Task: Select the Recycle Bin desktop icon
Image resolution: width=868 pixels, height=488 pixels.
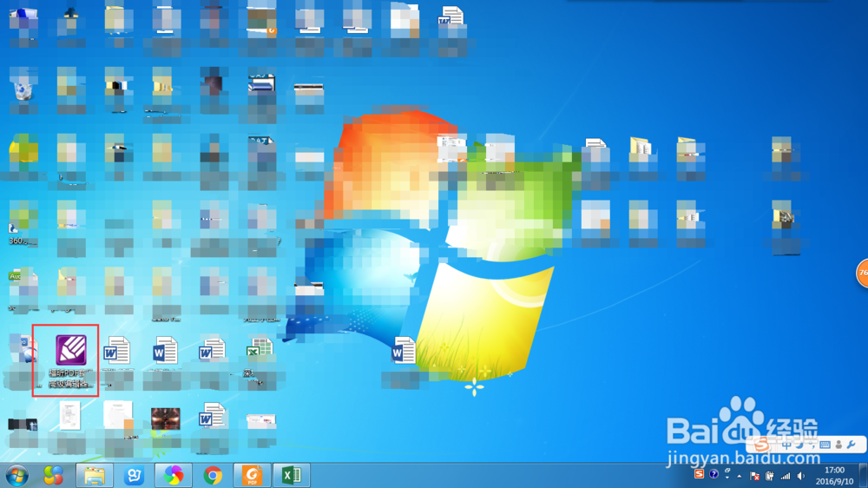Action: click(x=23, y=89)
